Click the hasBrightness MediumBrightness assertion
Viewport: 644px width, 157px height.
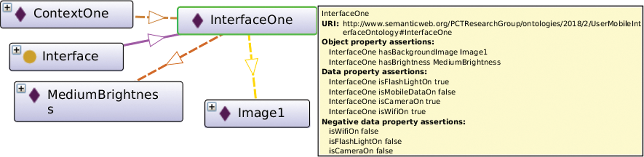coord(415,62)
